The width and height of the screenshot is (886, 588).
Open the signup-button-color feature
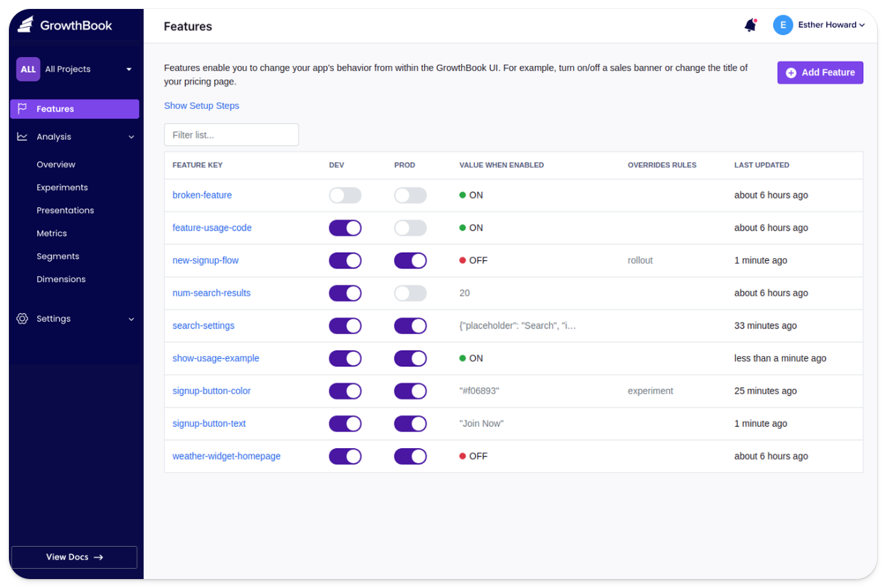point(211,390)
